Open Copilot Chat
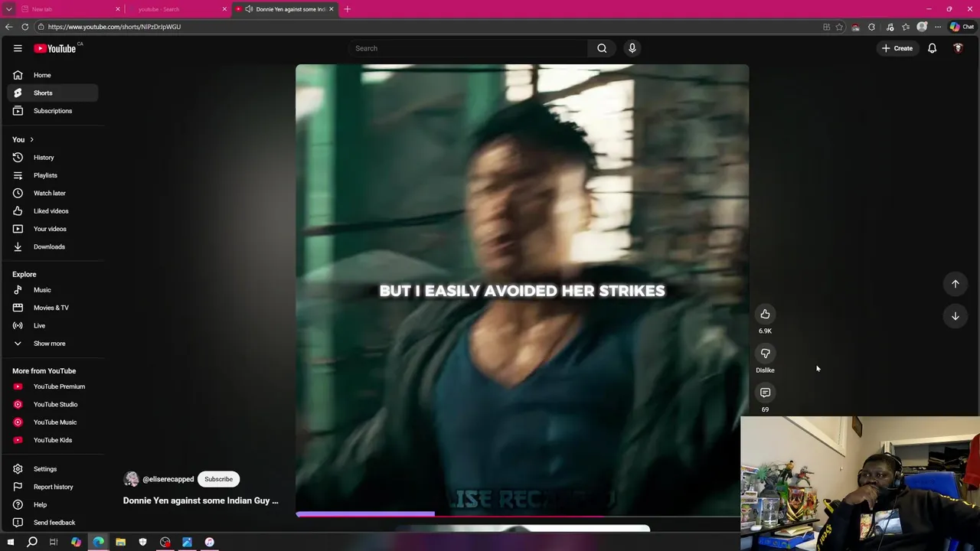The width and height of the screenshot is (980, 551). click(962, 27)
